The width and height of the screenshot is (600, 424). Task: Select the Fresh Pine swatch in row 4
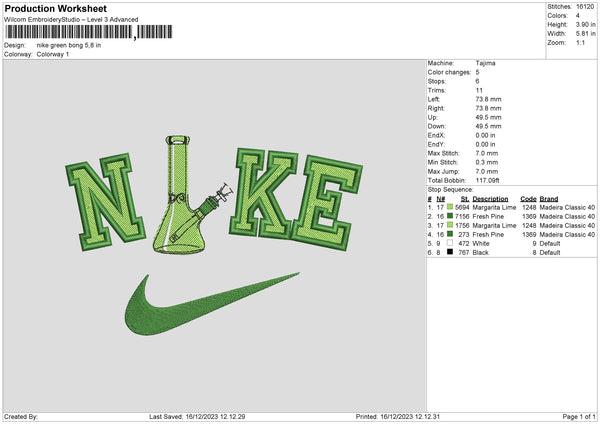(450, 234)
